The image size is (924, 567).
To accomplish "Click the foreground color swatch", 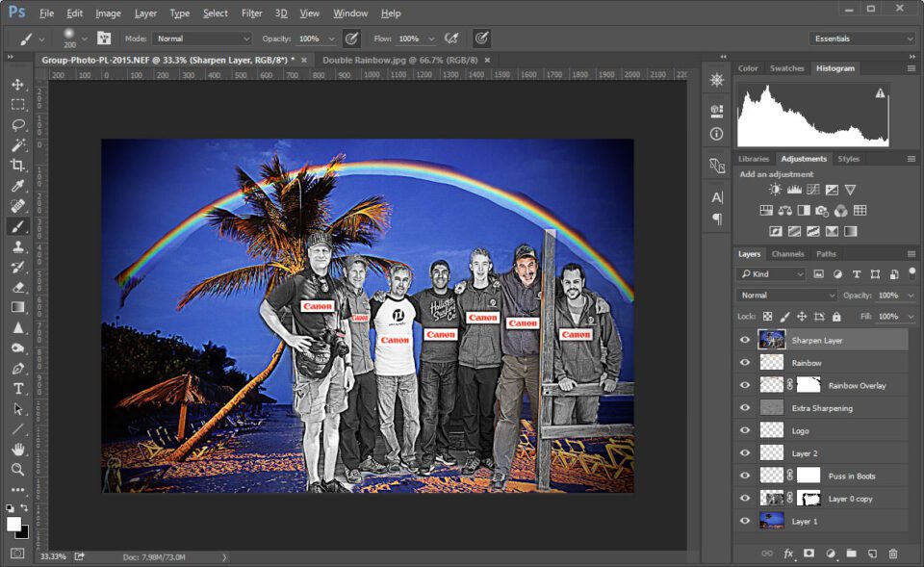I will (x=13, y=524).
